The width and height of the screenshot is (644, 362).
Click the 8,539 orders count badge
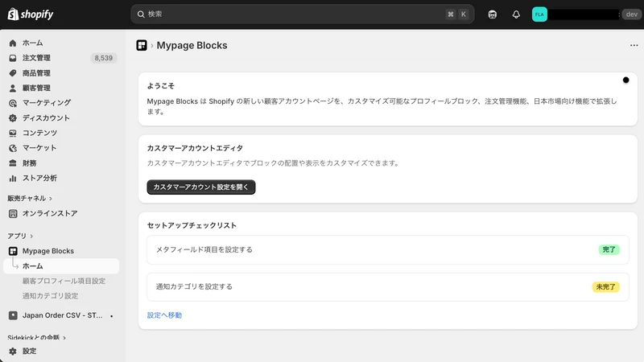coord(104,58)
